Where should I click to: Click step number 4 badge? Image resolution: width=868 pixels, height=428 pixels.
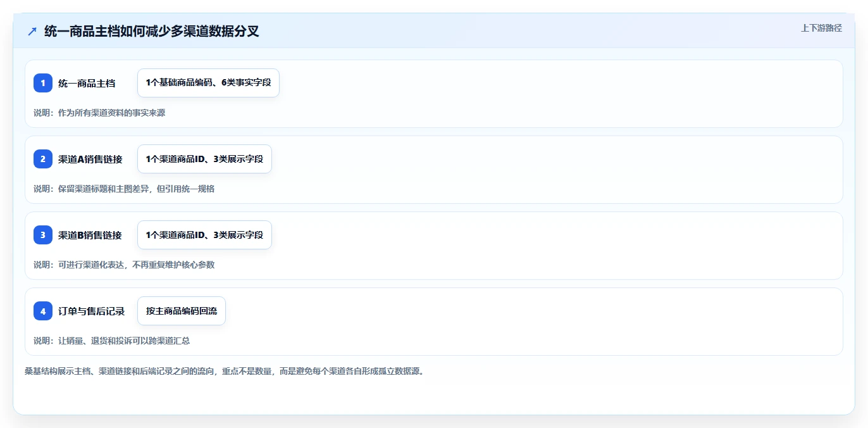point(43,311)
